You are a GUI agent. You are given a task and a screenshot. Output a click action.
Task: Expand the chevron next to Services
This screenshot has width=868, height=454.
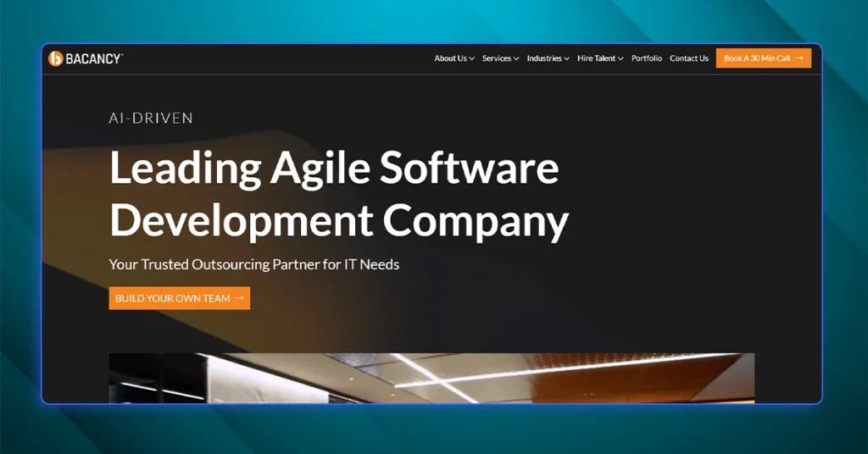pyautogui.click(x=516, y=59)
